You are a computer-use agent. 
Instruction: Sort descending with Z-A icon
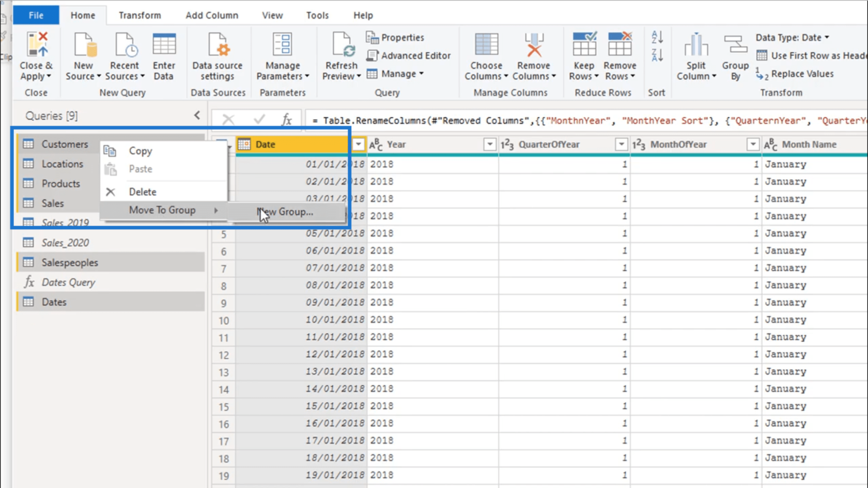click(x=657, y=55)
